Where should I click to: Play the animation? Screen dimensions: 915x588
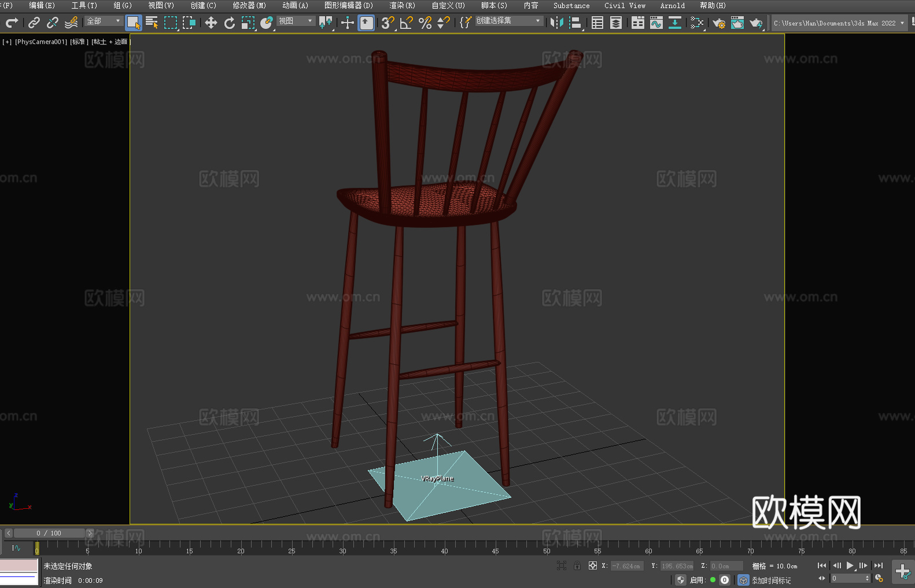(850, 565)
